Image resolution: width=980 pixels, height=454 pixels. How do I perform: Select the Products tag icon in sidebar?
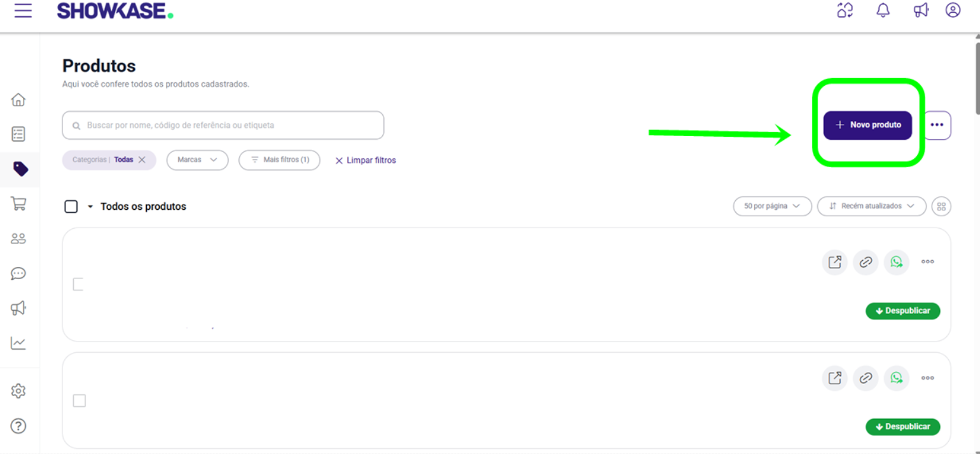click(20, 169)
